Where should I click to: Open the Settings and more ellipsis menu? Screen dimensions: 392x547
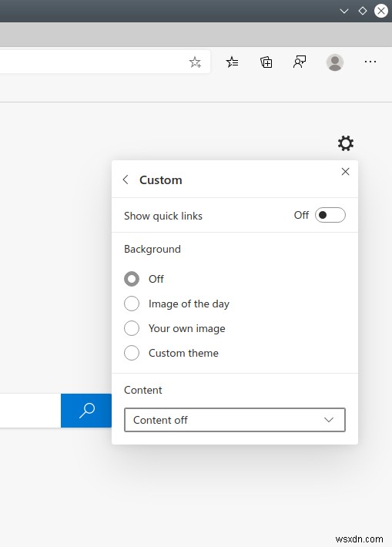click(x=370, y=62)
